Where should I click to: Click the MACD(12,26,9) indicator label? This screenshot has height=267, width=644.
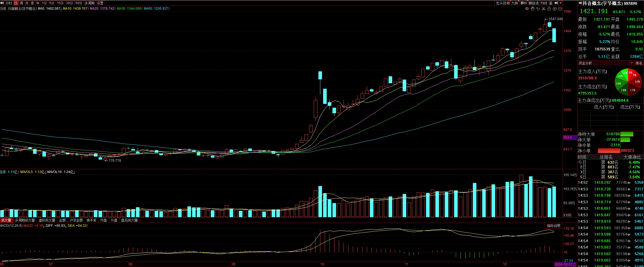[x=11, y=226]
